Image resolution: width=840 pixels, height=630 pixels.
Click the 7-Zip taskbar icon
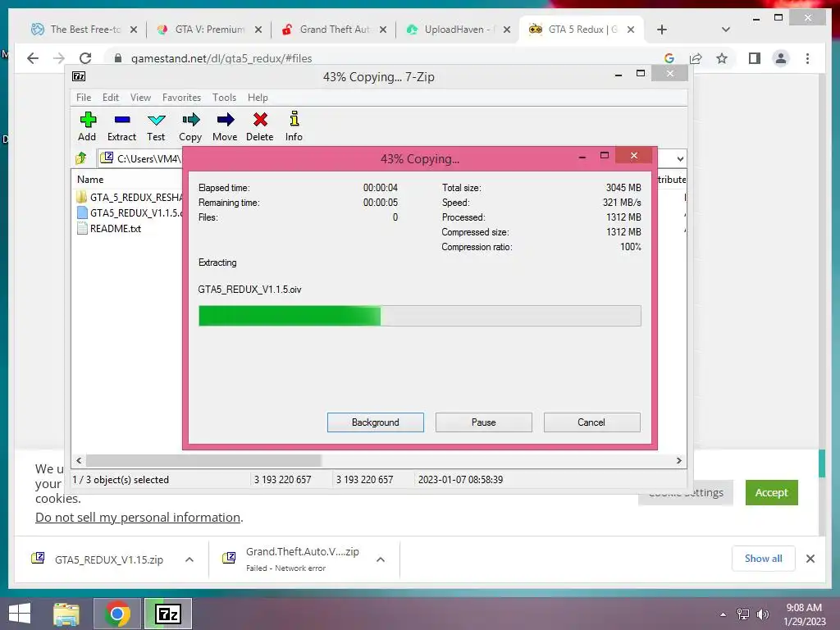(x=167, y=614)
